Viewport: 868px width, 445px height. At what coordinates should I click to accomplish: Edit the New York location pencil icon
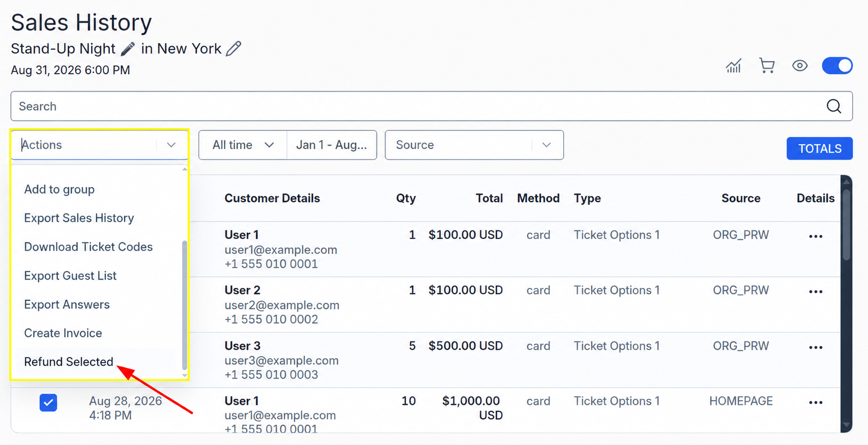coord(233,49)
